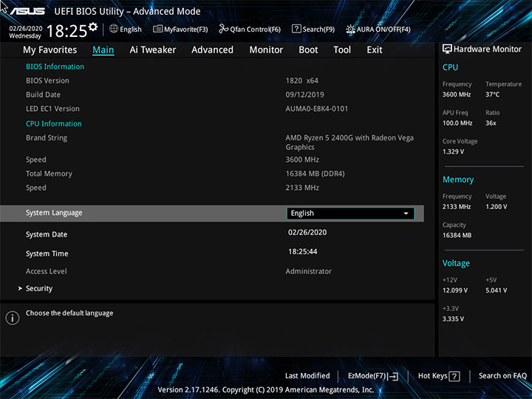The height and width of the screenshot is (399, 532).
Task: Click the globe language icon
Action: point(114,29)
